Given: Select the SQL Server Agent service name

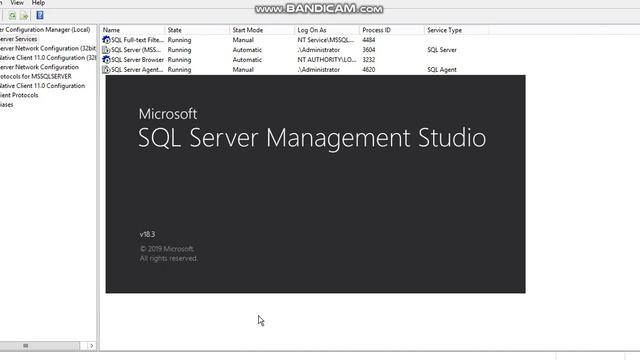Looking at the screenshot, I should (x=137, y=69).
